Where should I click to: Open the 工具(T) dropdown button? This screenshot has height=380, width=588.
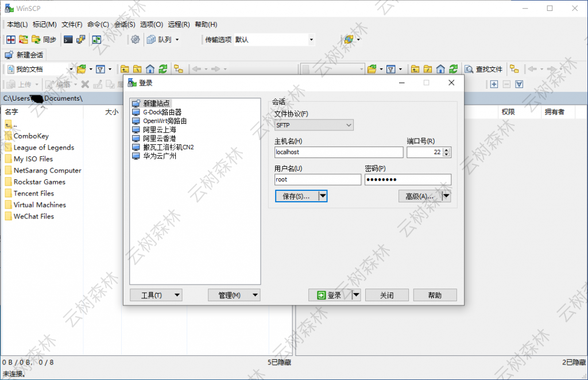156,295
